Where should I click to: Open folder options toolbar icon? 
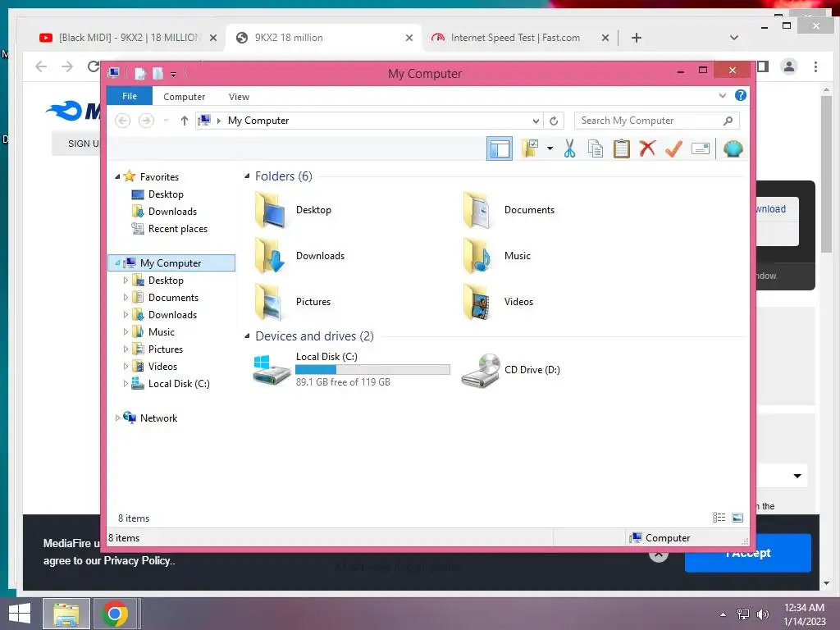(x=530, y=148)
